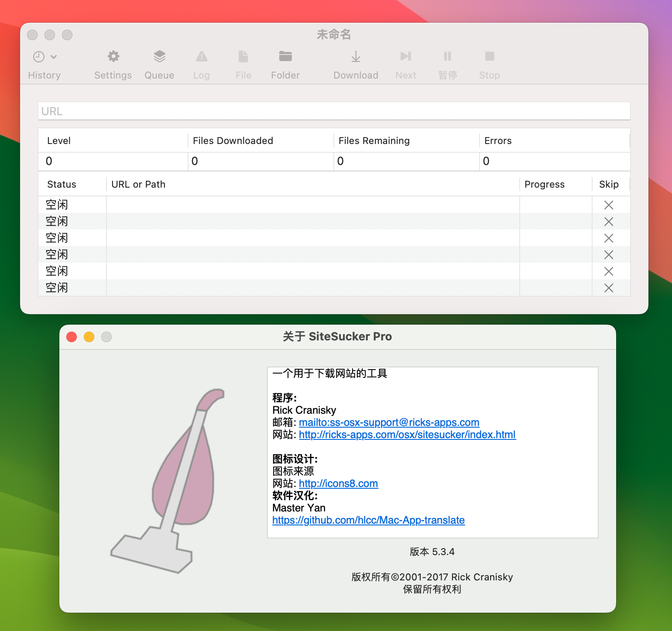Click the File document icon
672x631 pixels.
243,56
